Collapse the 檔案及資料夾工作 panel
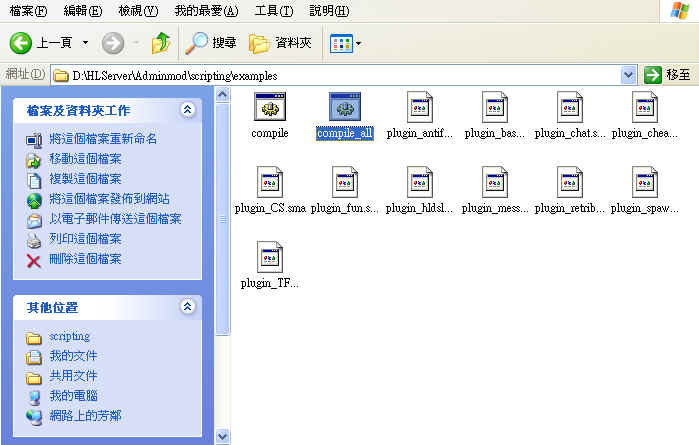This screenshot has width=699, height=445. click(x=187, y=110)
